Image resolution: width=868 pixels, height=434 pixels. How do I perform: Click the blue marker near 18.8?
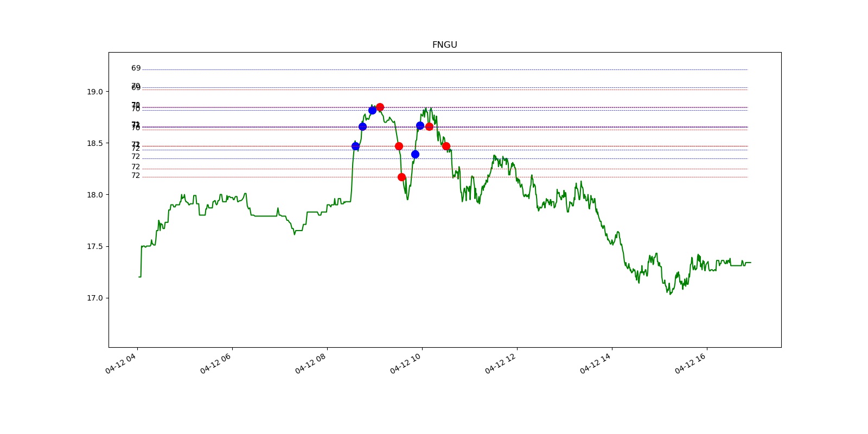point(372,110)
